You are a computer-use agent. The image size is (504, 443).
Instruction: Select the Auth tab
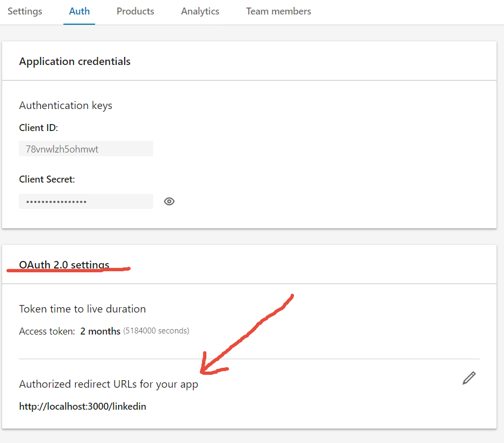[x=80, y=11]
